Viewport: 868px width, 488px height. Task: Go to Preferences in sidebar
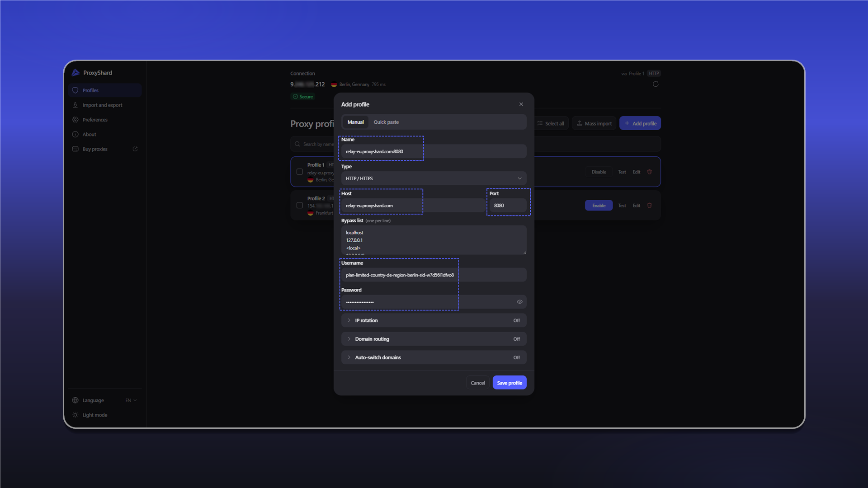105,120
